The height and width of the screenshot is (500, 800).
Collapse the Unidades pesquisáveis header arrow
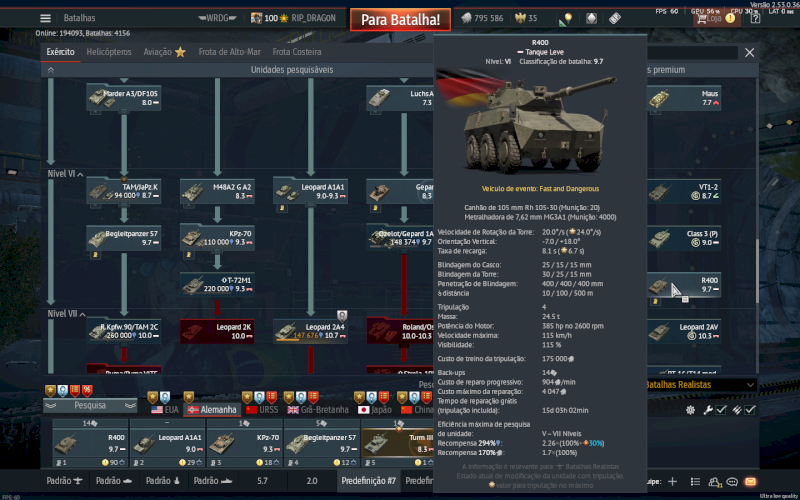pos(51,70)
